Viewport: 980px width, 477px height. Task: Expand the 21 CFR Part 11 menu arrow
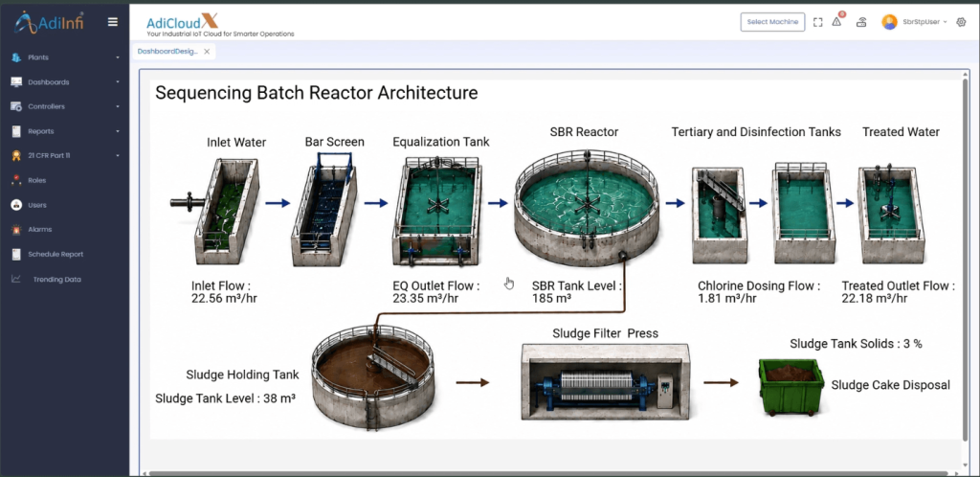pyautogui.click(x=118, y=156)
